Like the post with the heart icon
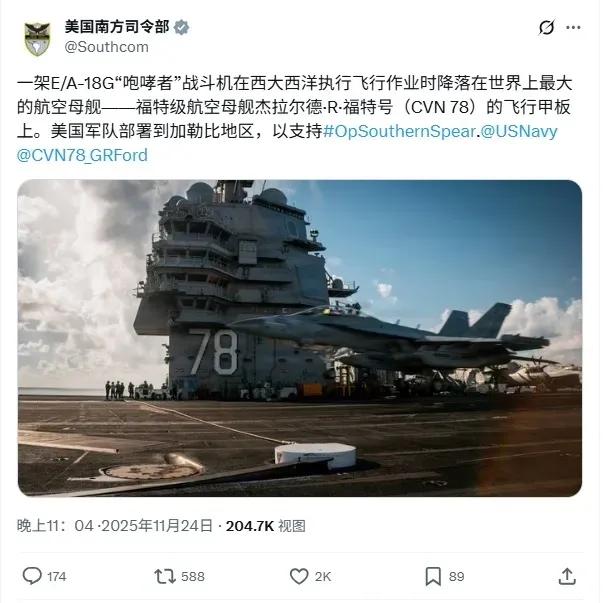Viewport: 603px width, 603px height. click(299, 576)
